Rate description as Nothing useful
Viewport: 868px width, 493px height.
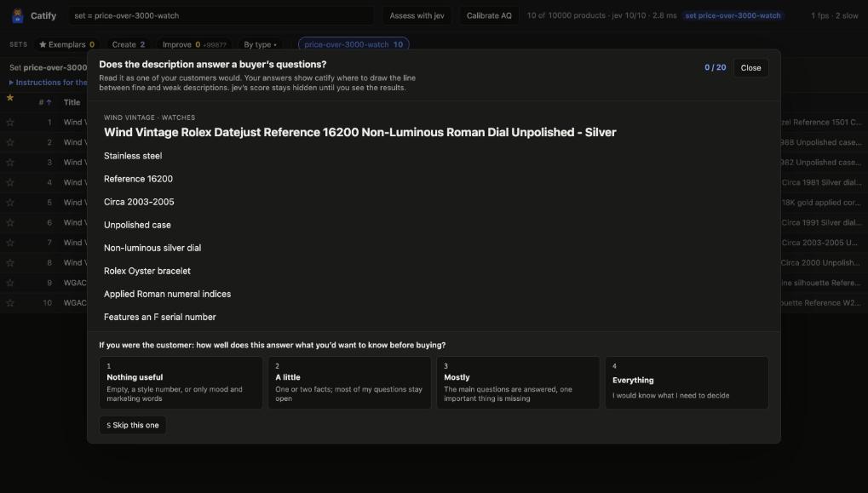[181, 383]
